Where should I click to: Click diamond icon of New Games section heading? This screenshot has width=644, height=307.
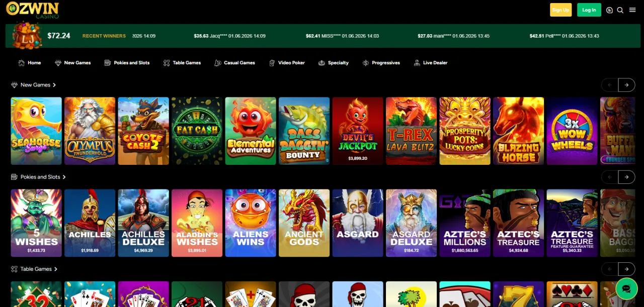(x=14, y=85)
